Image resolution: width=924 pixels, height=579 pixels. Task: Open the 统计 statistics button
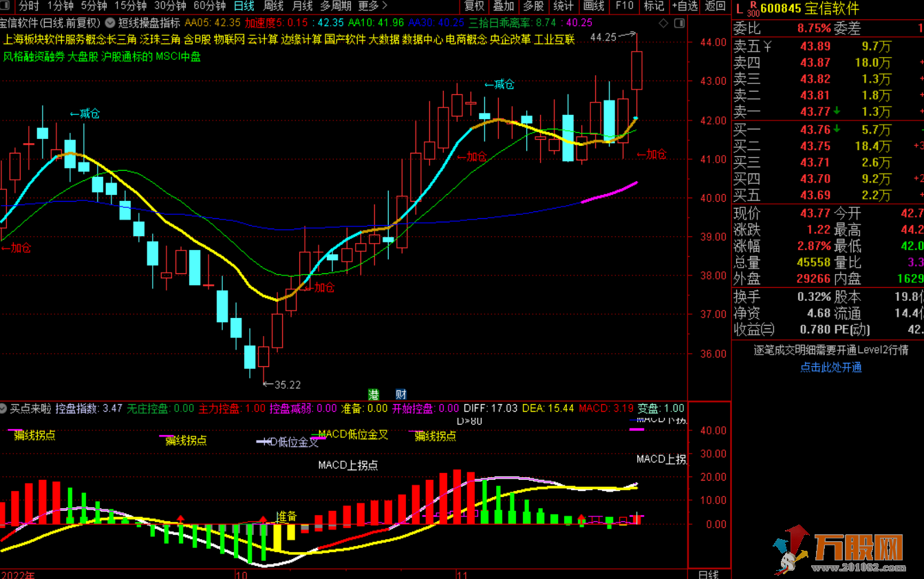click(x=563, y=6)
